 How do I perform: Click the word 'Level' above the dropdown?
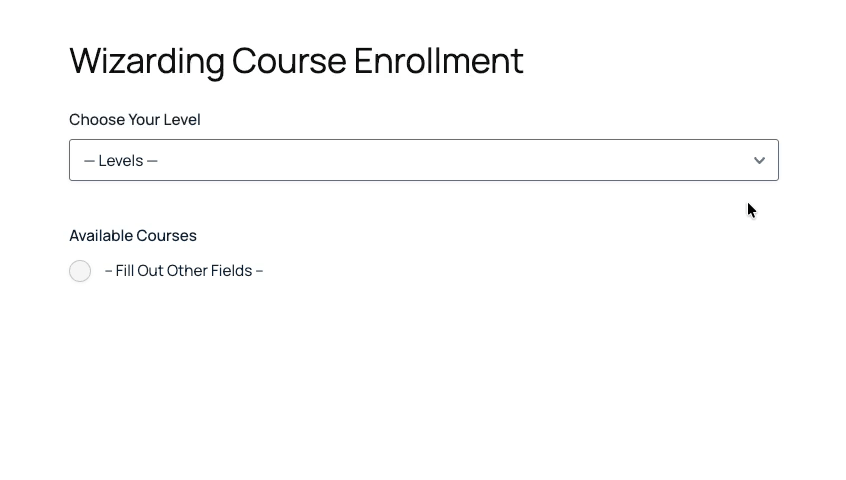(x=183, y=120)
